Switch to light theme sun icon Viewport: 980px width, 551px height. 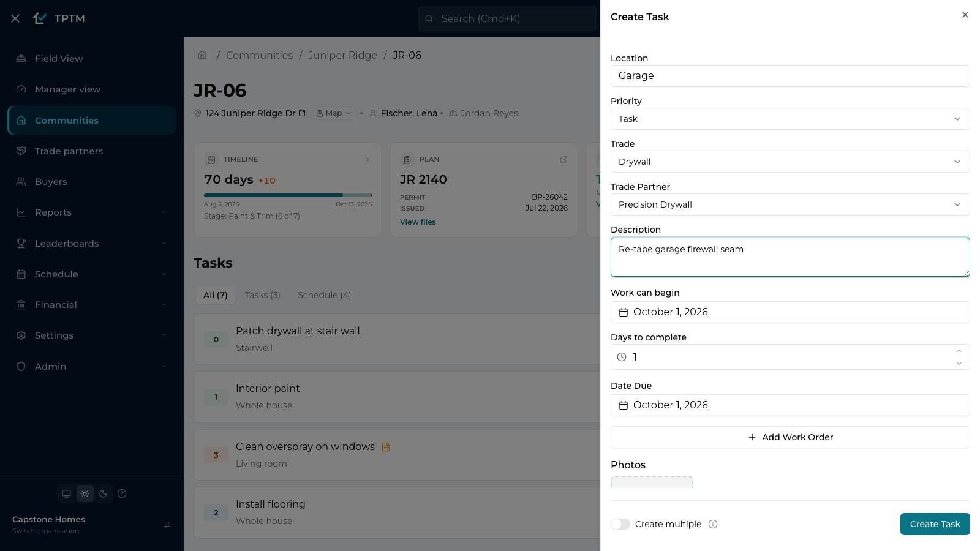point(85,493)
